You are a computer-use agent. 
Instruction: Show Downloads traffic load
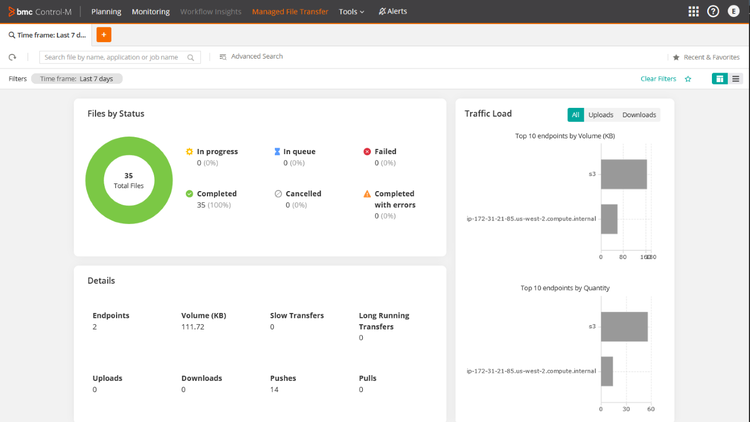(x=639, y=115)
